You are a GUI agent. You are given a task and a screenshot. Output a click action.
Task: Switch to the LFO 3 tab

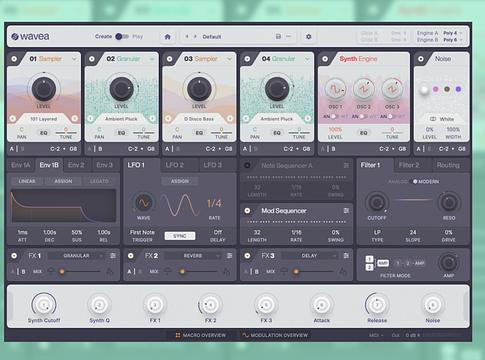pos(212,165)
